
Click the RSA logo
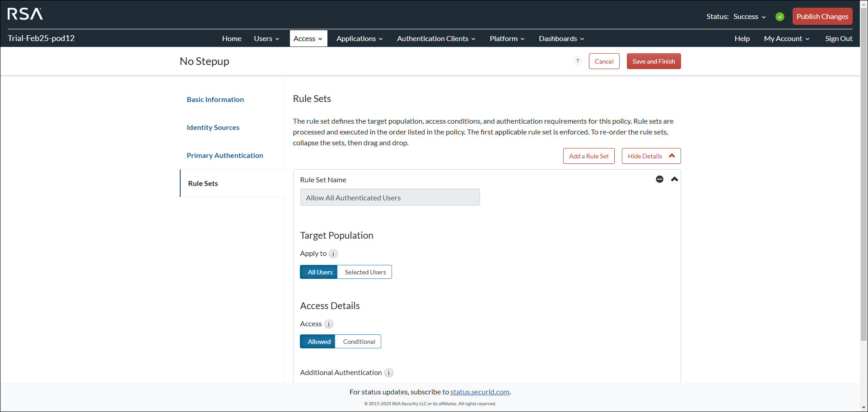click(x=25, y=14)
